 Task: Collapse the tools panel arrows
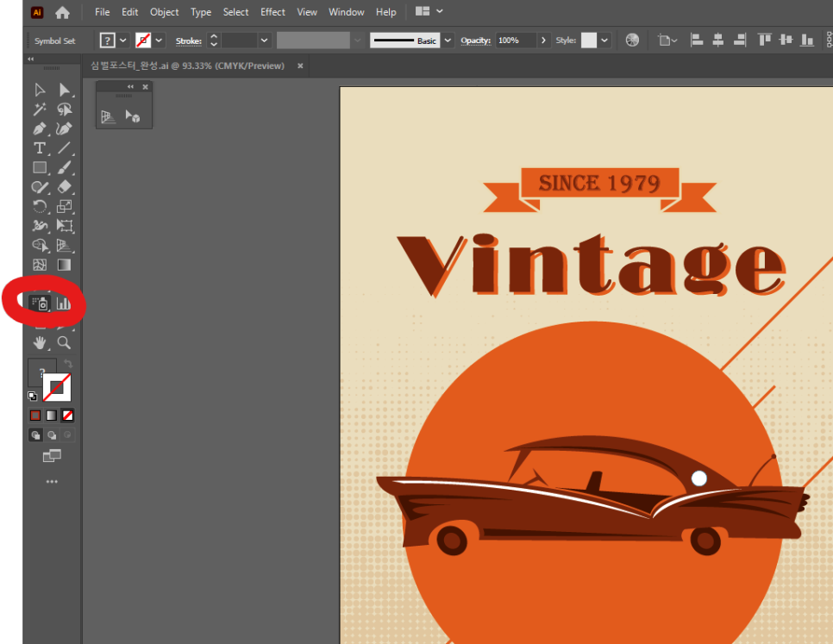click(x=31, y=59)
